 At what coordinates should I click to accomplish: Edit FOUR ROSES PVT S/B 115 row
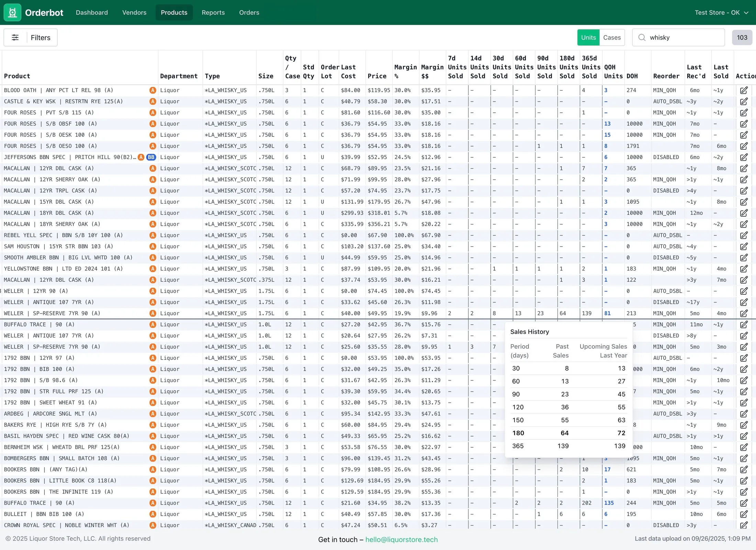click(744, 113)
